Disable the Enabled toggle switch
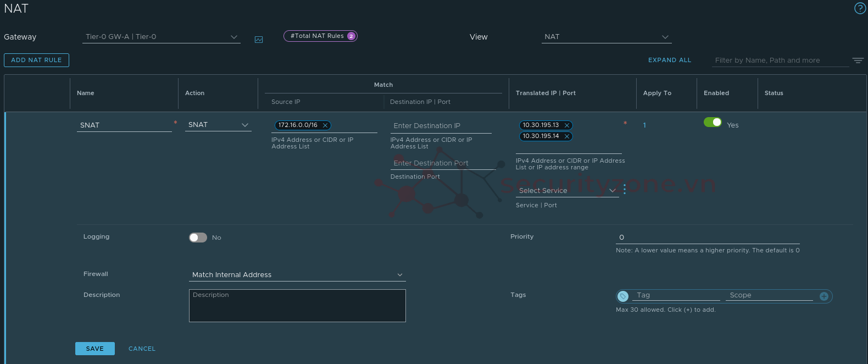The width and height of the screenshot is (868, 364). point(713,122)
